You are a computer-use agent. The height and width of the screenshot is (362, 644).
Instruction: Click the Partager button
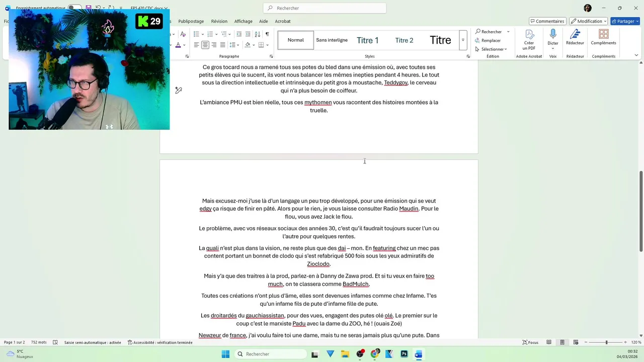[x=625, y=21]
